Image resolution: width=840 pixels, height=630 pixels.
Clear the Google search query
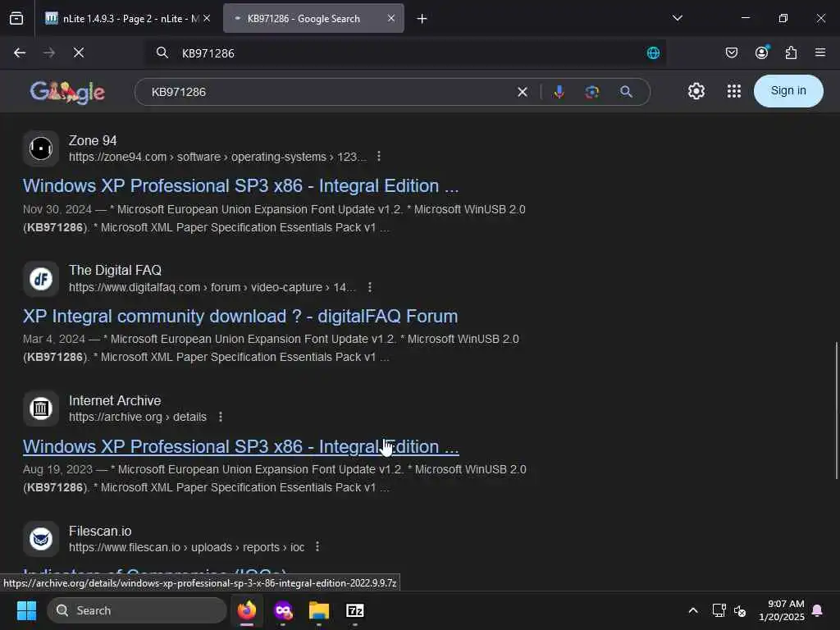pos(523,92)
